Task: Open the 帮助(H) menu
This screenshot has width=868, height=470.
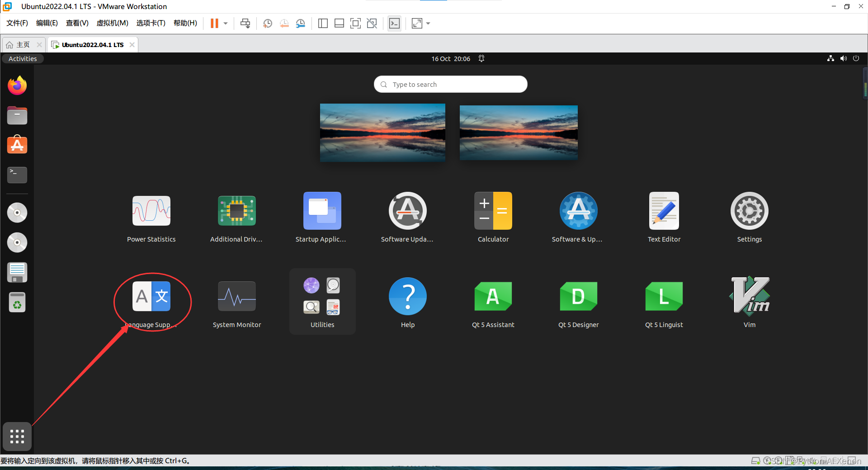Action: point(185,23)
